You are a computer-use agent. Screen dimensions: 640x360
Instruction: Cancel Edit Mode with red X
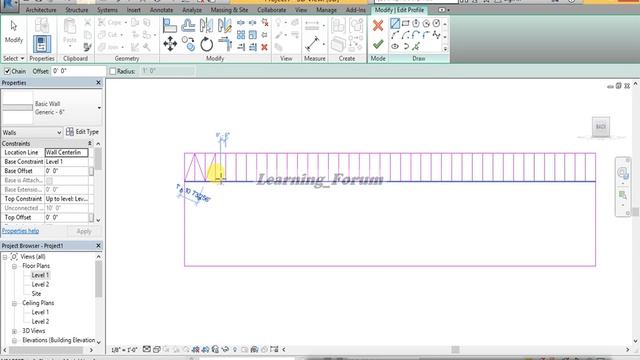(x=378, y=26)
